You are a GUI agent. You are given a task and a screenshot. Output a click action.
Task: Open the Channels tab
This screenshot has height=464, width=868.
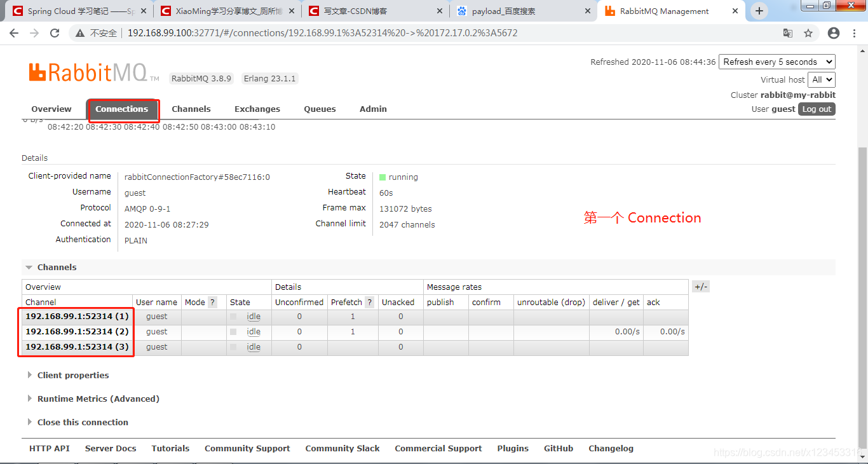tap(191, 109)
